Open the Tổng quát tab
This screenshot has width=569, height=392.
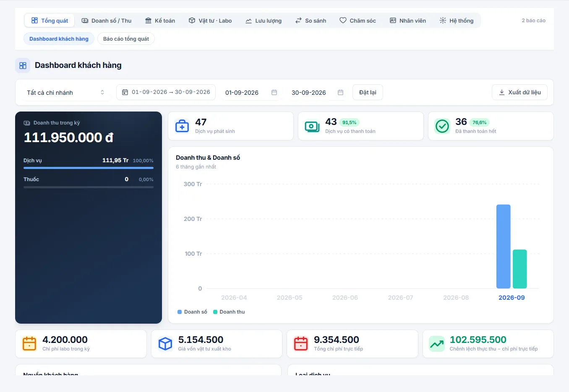[50, 21]
